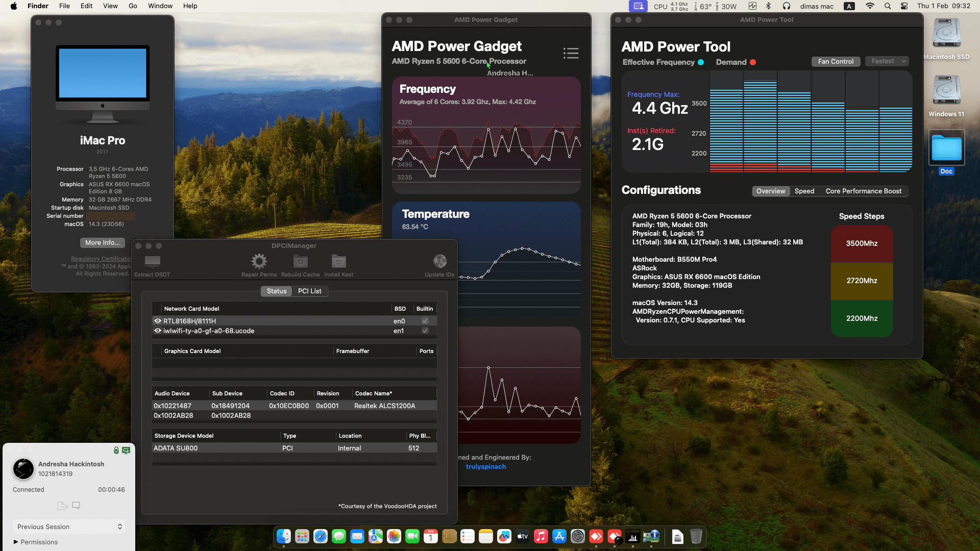Open Photos app in the Dock
Screen dimensions: 980x551
[x=394, y=536]
